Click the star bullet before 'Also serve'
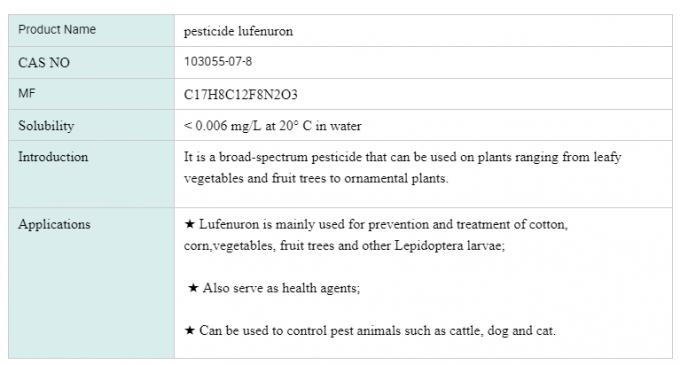The height and width of the screenshot is (365, 680). pyautogui.click(x=193, y=288)
